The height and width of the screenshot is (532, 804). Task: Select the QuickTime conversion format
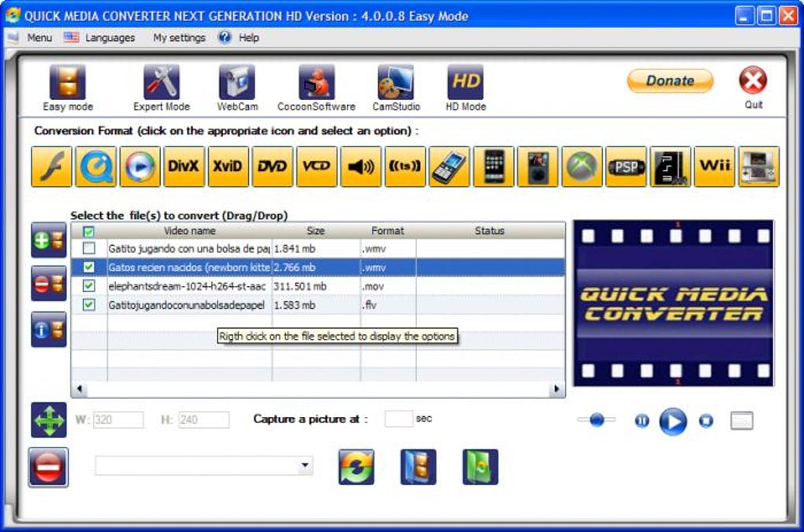96,166
